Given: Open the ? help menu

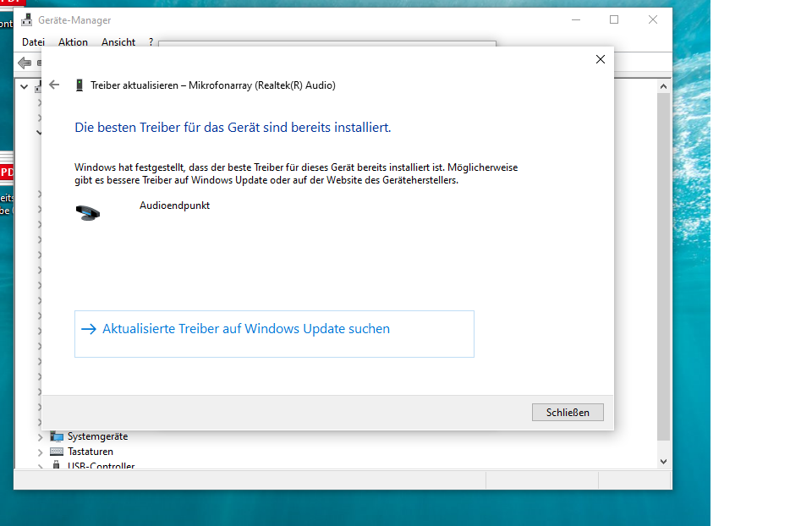Looking at the screenshot, I should (151, 42).
